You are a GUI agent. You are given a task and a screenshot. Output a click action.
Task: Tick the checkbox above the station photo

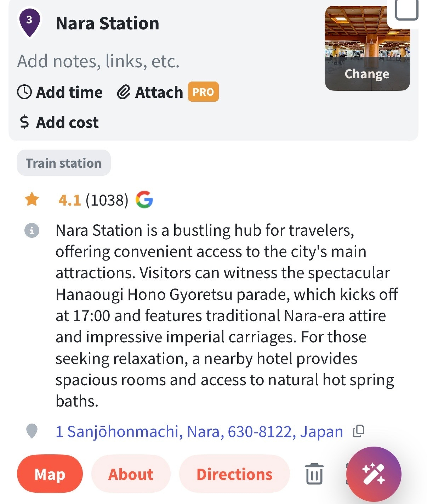coord(406,10)
